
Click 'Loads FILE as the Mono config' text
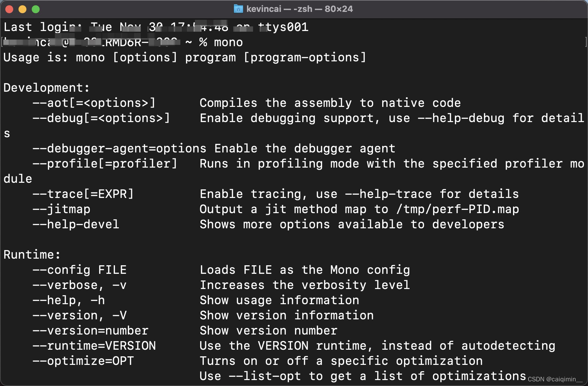pyautogui.click(x=305, y=270)
